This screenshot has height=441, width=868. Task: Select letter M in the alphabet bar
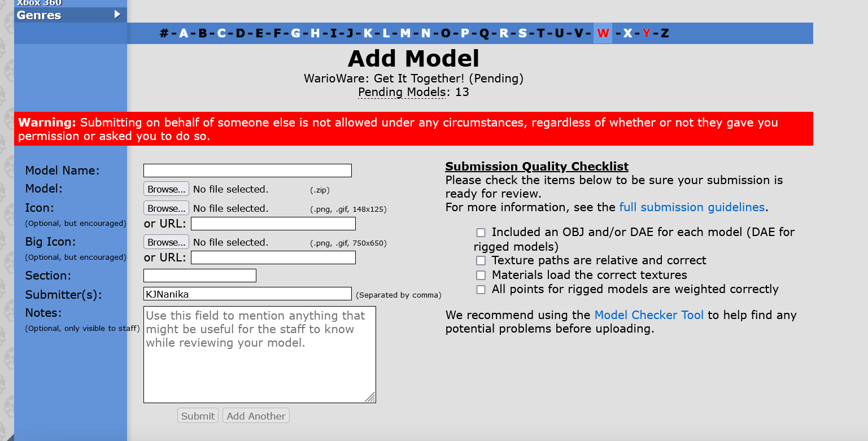405,33
